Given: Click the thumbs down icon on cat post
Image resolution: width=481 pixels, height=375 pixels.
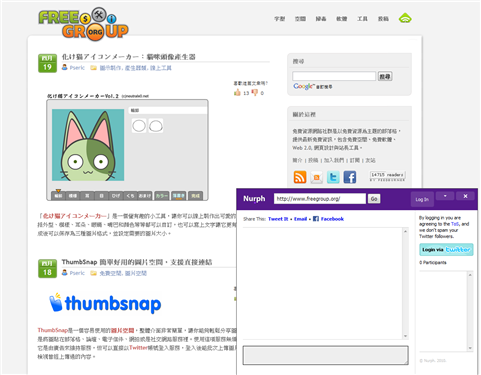Looking at the screenshot, I should point(255,92).
